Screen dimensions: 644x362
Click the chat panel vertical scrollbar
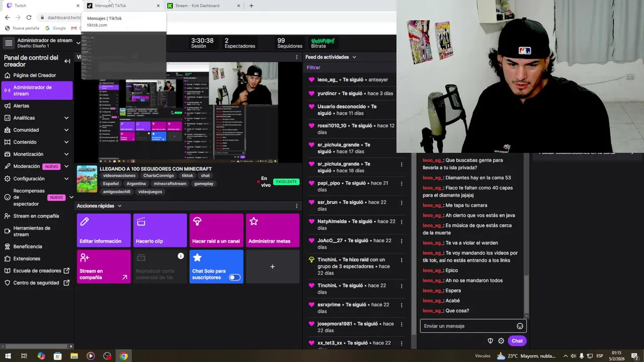tap(526, 294)
